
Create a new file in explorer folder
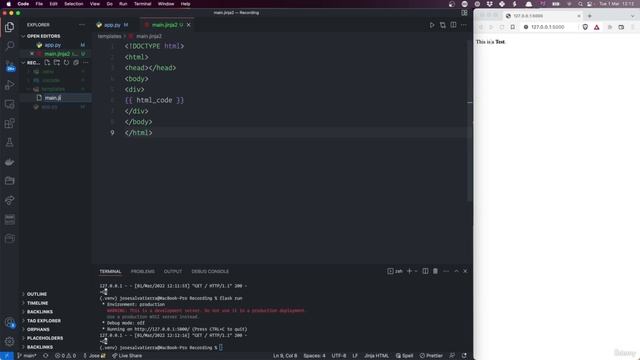coord(47,62)
